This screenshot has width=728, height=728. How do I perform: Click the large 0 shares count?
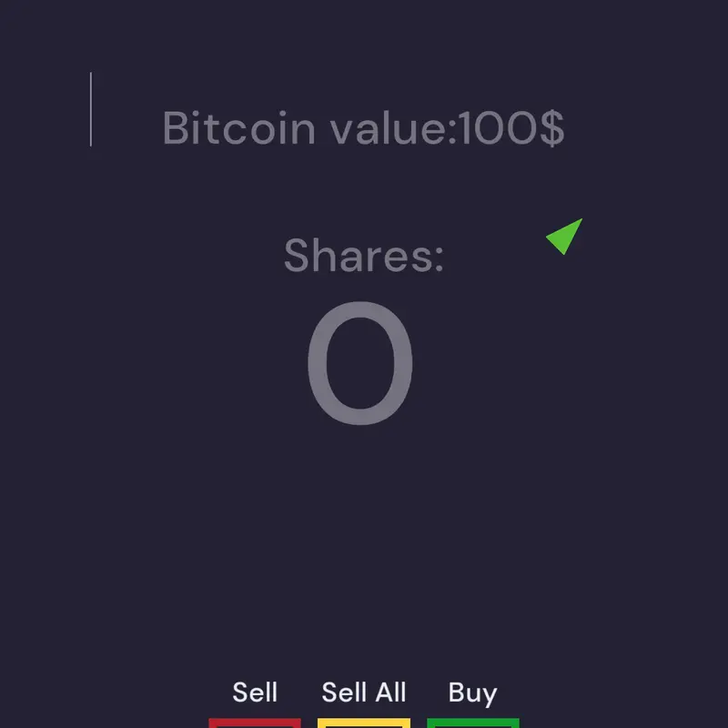pos(360,363)
